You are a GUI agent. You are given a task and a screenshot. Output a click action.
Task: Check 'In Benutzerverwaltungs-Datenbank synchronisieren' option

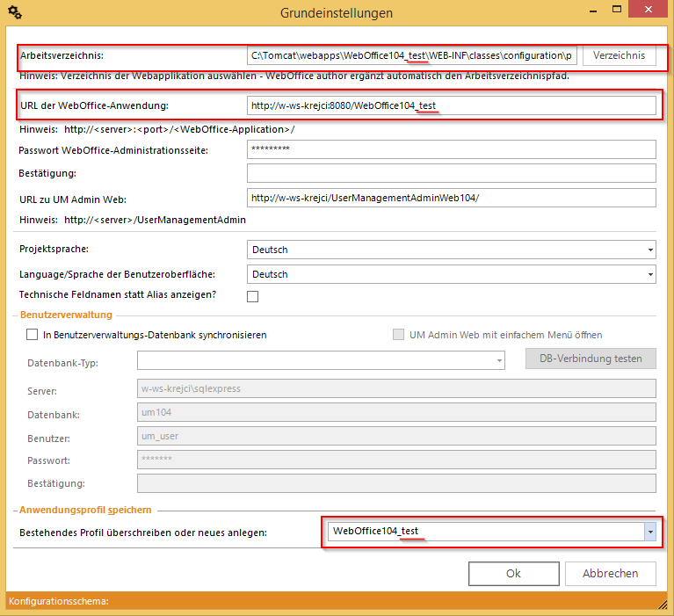coord(33,335)
